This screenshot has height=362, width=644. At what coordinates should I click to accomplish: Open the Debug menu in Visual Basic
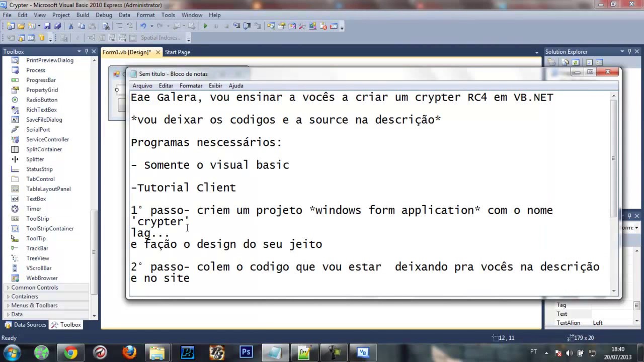[104, 15]
